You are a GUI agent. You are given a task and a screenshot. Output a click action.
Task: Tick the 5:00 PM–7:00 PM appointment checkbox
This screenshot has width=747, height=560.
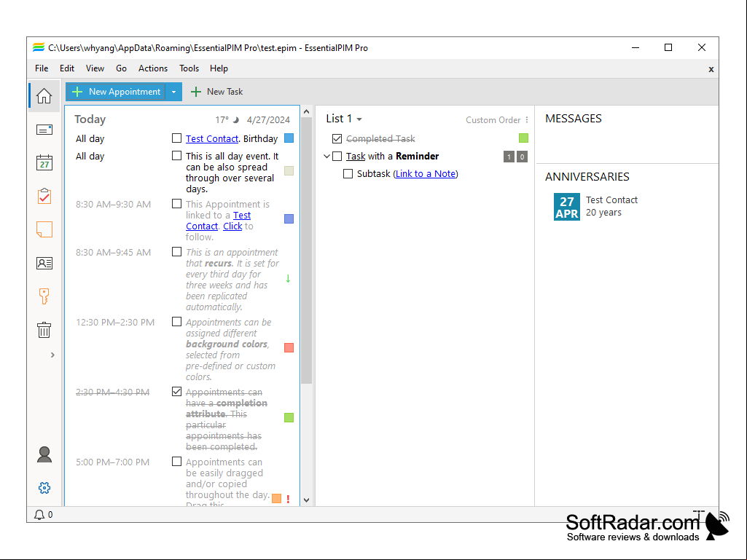click(177, 462)
